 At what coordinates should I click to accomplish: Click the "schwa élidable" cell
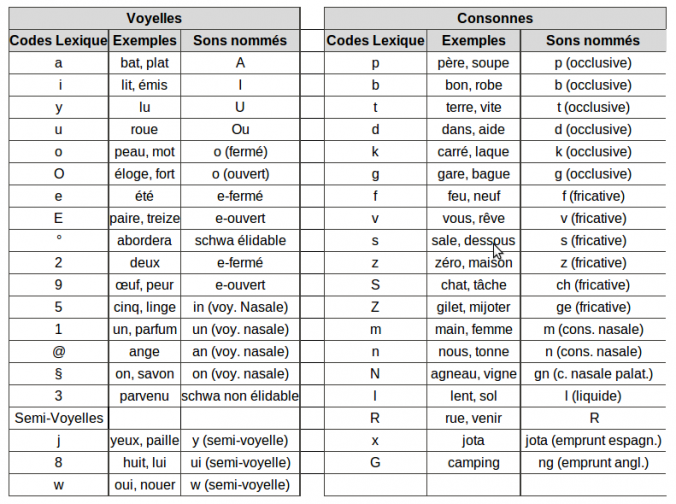[240, 241]
